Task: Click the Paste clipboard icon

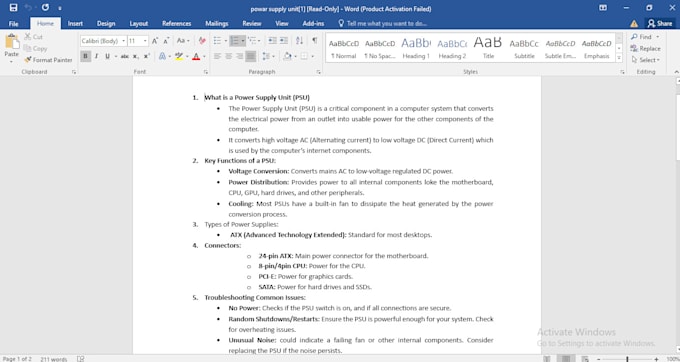Action: coord(12,42)
